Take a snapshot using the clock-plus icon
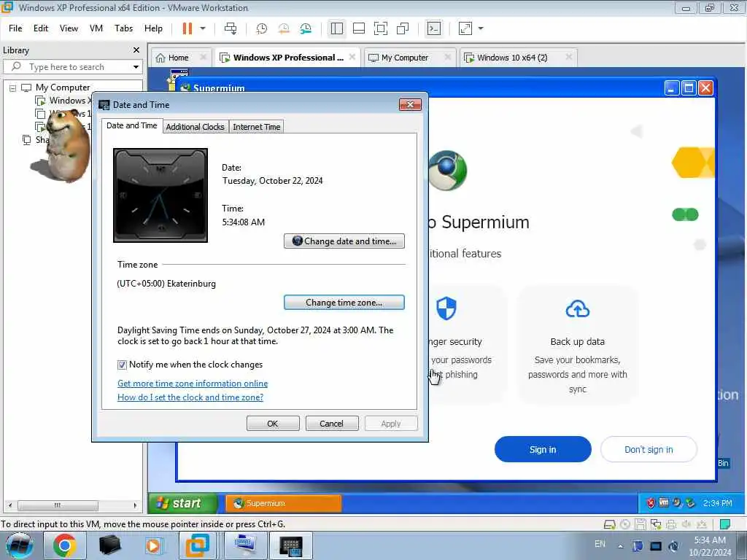 [262, 28]
